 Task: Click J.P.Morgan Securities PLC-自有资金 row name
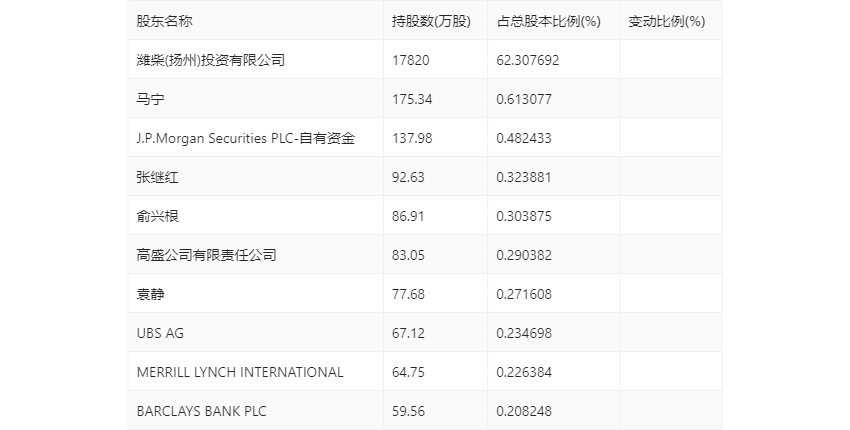(x=246, y=138)
